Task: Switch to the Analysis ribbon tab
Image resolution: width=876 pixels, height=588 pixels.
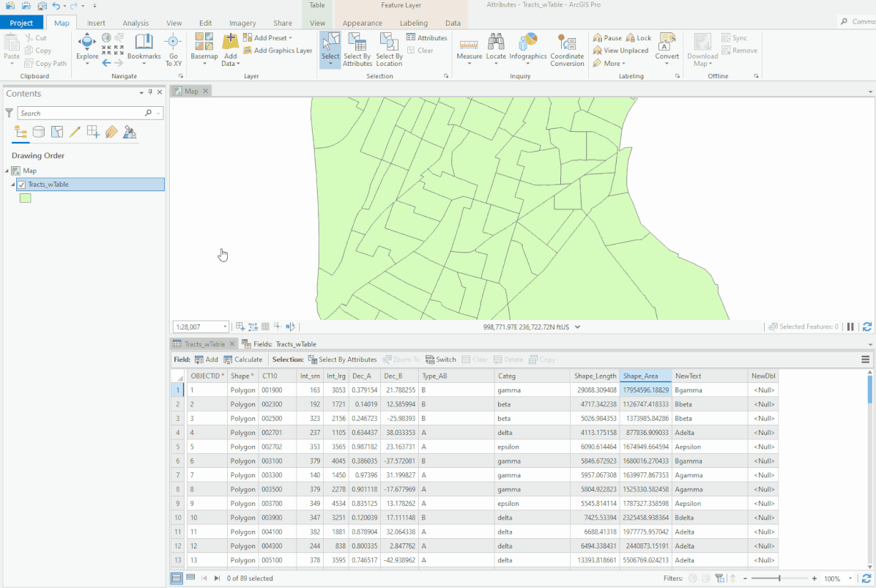Action: [136, 23]
